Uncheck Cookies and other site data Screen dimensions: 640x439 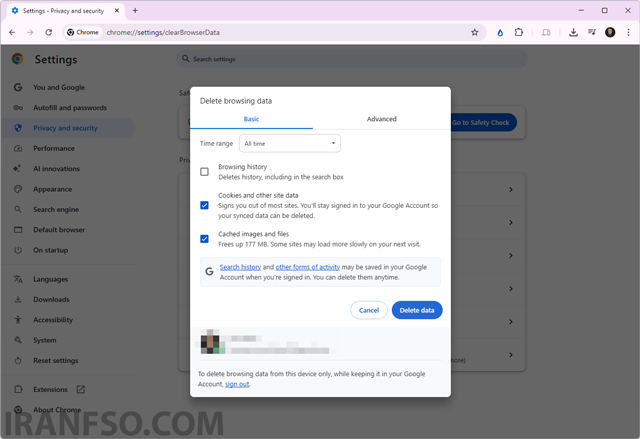pyautogui.click(x=204, y=205)
